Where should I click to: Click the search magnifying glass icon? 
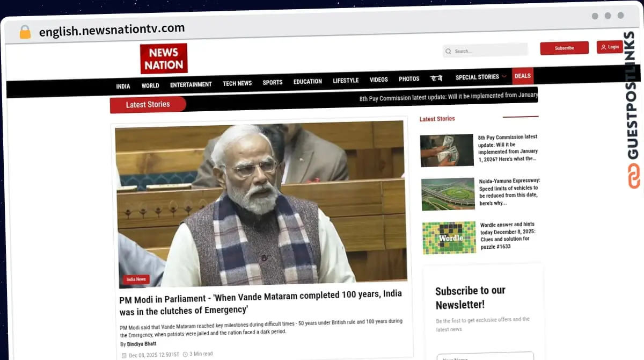click(449, 51)
